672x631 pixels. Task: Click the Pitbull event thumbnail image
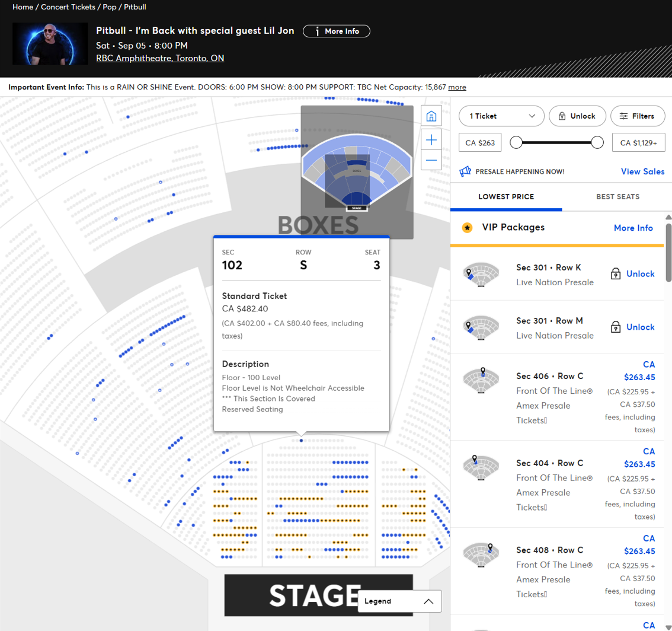[x=50, y=44]
